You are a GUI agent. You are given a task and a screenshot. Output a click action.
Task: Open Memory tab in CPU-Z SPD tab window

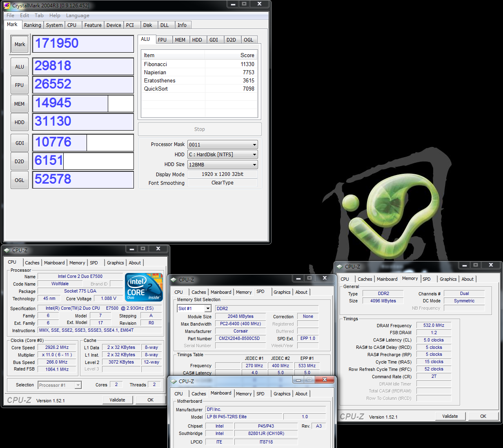(244, 292)
